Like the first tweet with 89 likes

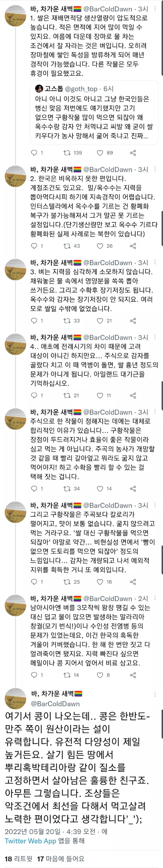pos(100,153)
